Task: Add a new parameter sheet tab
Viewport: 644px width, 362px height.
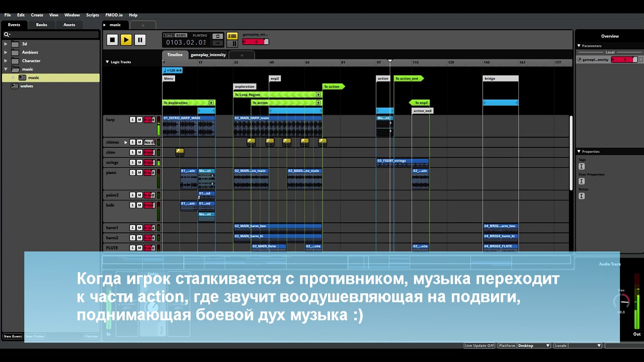Action: tap(242, 55)
